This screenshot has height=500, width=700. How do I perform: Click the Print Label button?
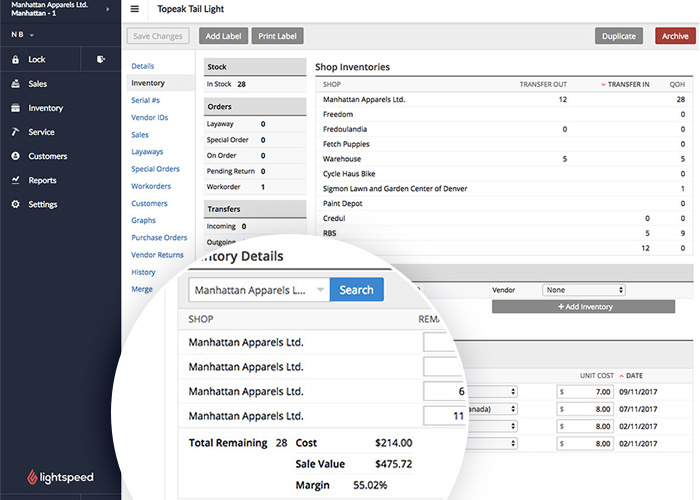click(x=278, y=36)
